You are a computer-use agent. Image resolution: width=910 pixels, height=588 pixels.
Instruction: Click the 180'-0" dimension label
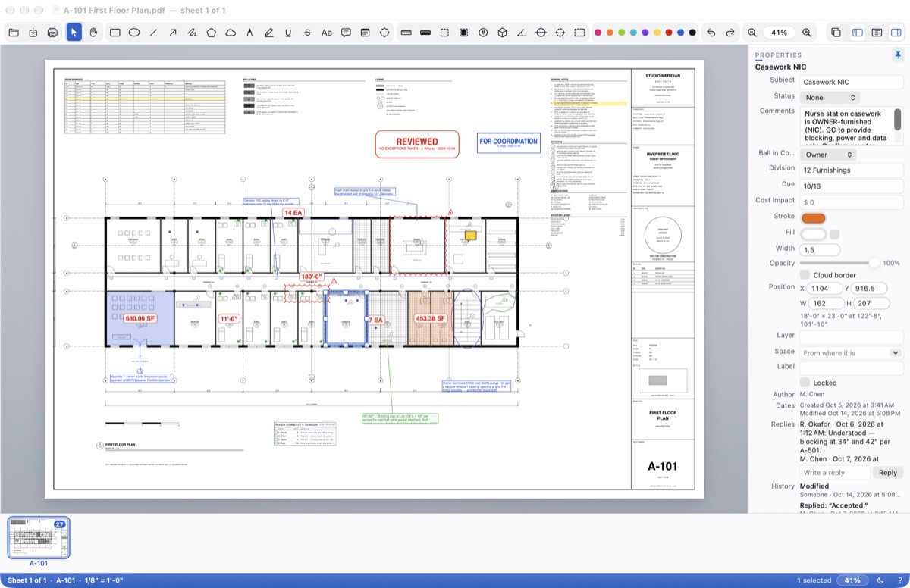click(x=312, y=277)
